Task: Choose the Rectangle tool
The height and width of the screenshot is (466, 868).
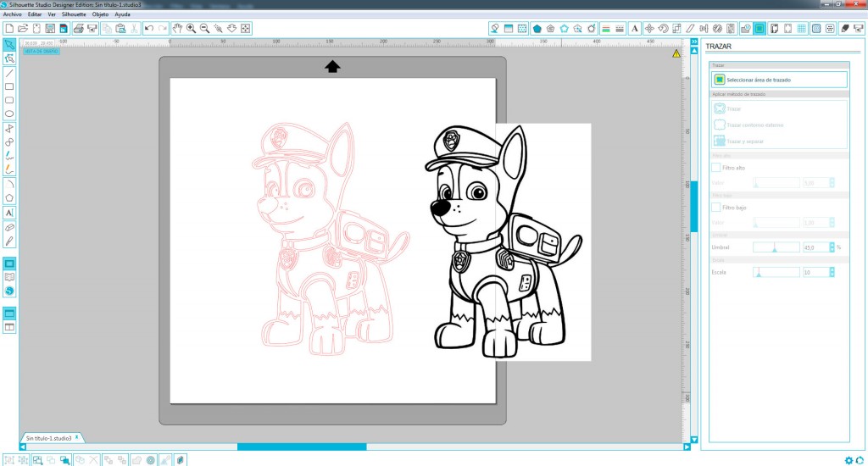Action: (9, 87)
